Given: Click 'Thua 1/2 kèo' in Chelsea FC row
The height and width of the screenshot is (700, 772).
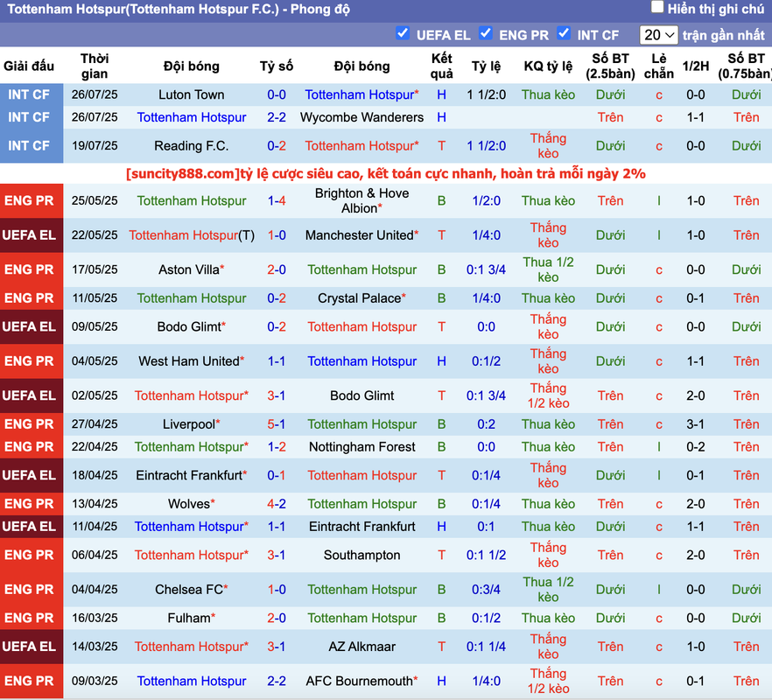Looking at the screenshot, I should click(x=549, y=590).
